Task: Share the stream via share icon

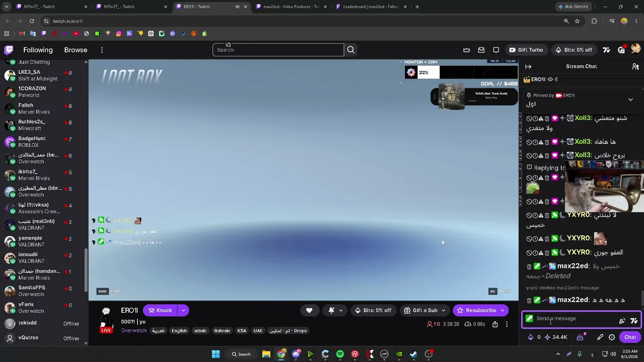Action: click(495, 324)
